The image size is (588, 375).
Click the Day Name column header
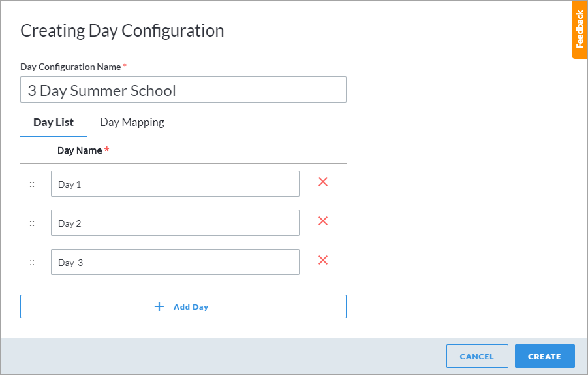[83, 150]
